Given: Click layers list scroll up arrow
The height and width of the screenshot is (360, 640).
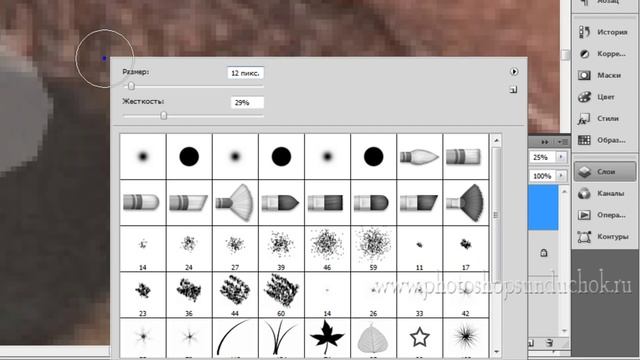Looking at the screenshot, I should (x=564, y=191).
